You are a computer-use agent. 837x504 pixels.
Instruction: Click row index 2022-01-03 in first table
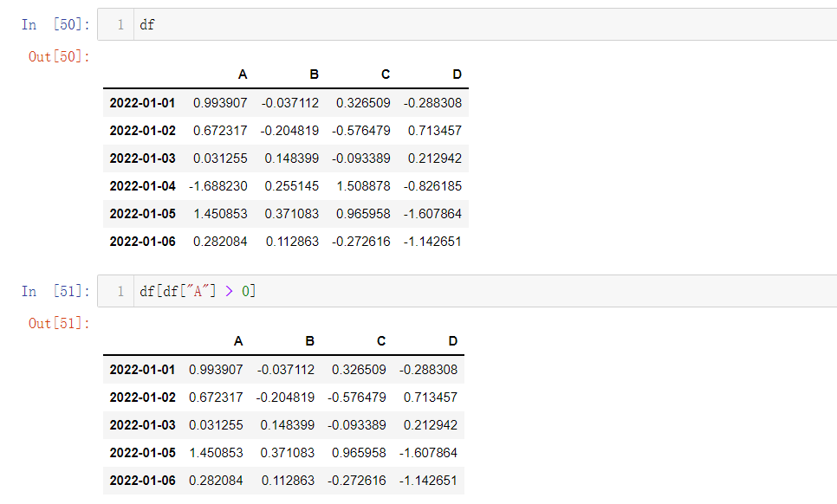tap(142, 158)
